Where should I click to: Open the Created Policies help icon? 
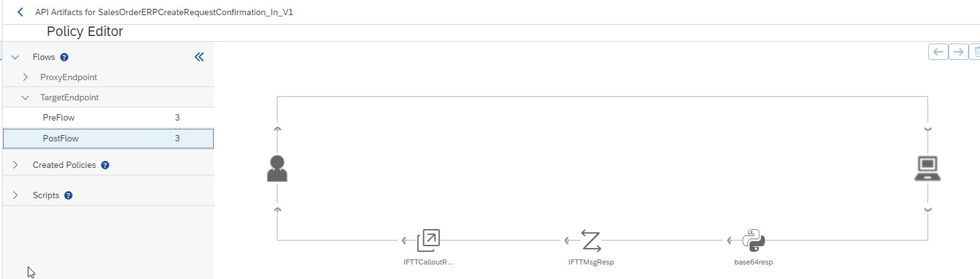pyautogui.click(x=105, y=165)
